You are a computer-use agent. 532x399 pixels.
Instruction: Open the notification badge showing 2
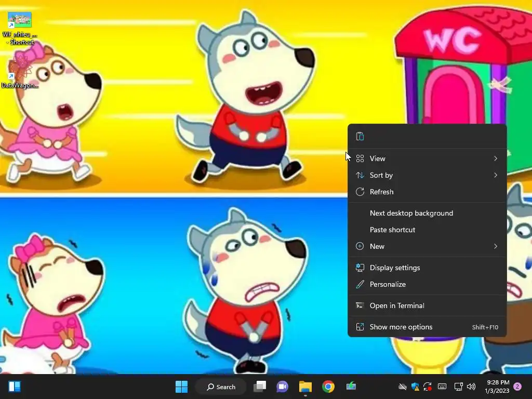pos(517,387)
